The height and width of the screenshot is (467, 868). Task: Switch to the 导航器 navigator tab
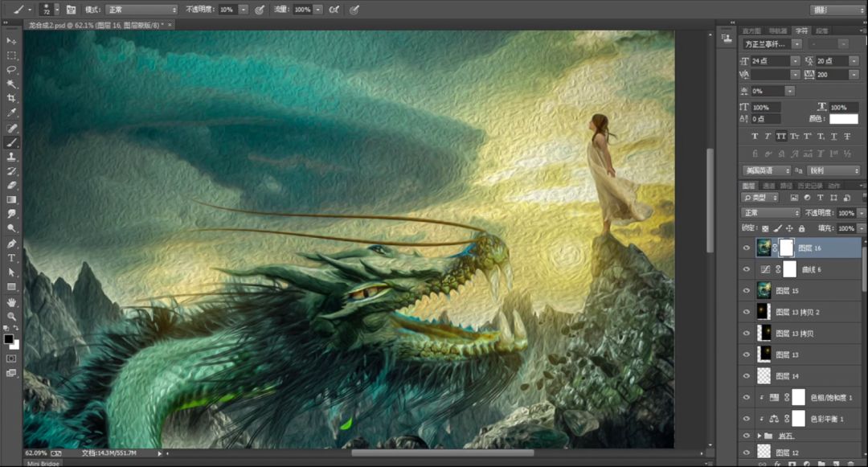[778, 31]
